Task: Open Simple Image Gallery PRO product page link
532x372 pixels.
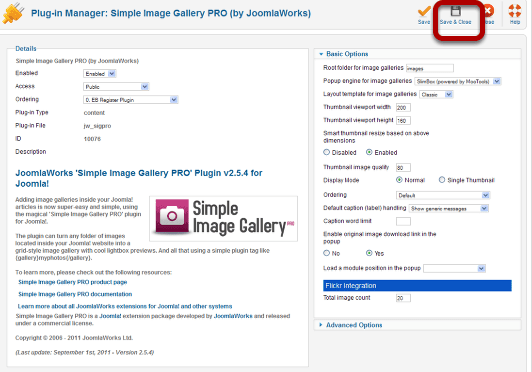Action: coord(73,282)
